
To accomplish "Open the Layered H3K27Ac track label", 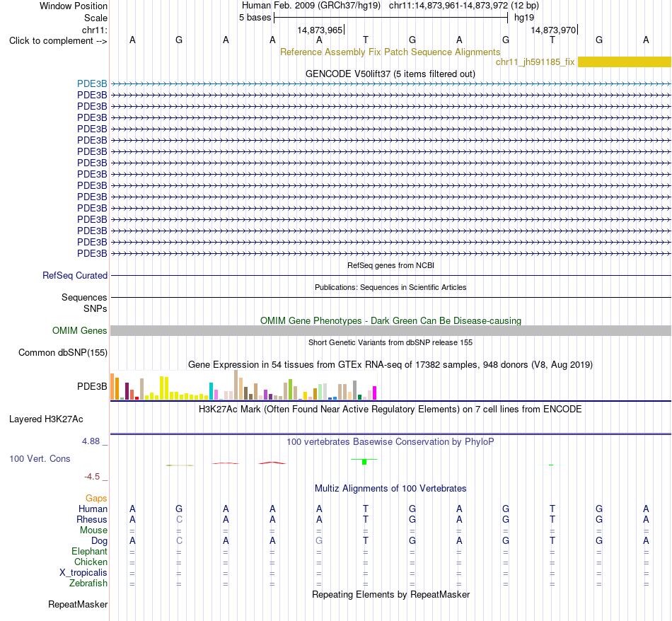I will (x=46, y=419).
